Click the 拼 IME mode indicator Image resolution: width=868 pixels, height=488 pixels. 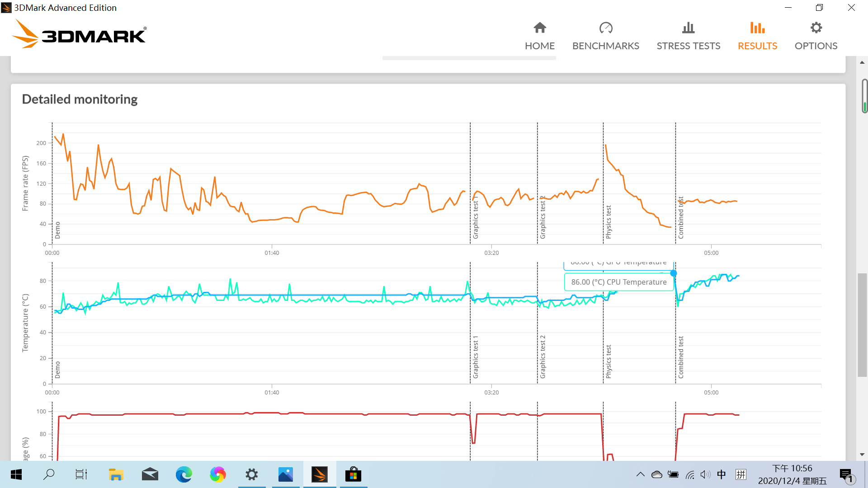741,474
